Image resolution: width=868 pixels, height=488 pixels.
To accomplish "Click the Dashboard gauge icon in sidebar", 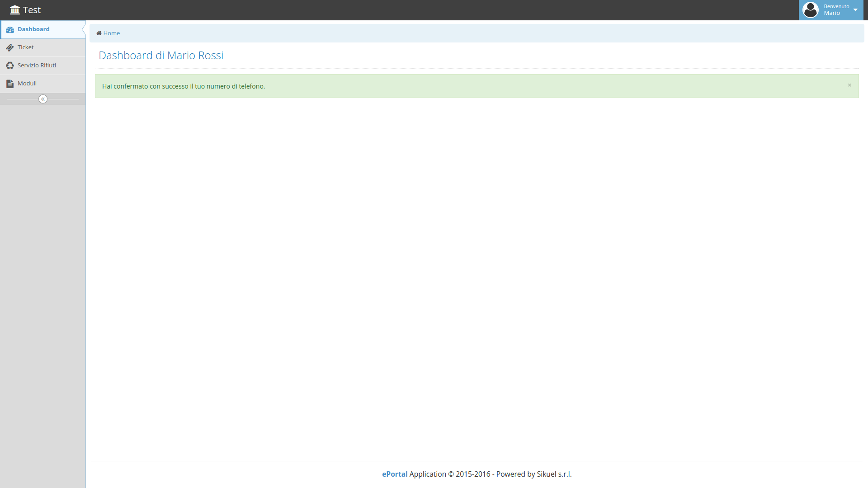I will tap(10, 30).
